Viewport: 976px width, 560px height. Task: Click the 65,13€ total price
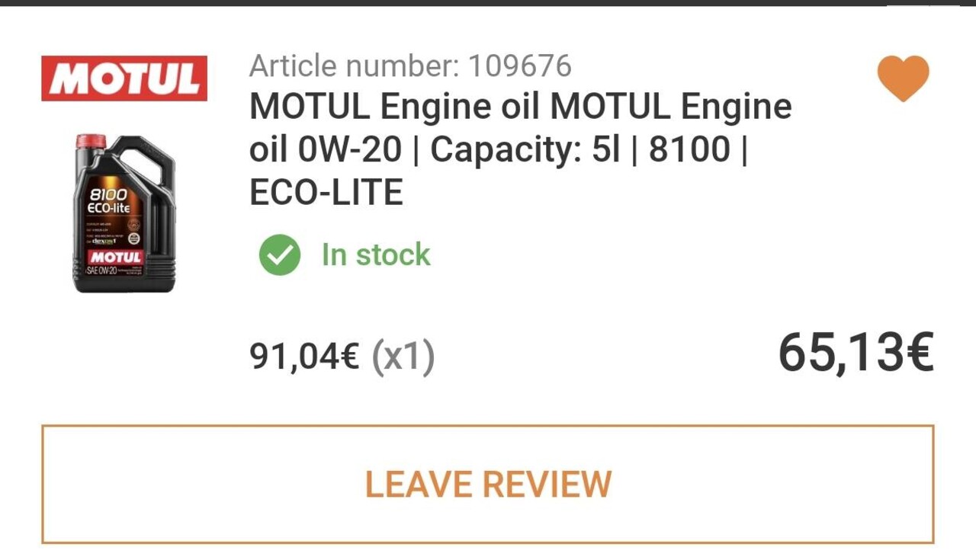click(856, 354)
